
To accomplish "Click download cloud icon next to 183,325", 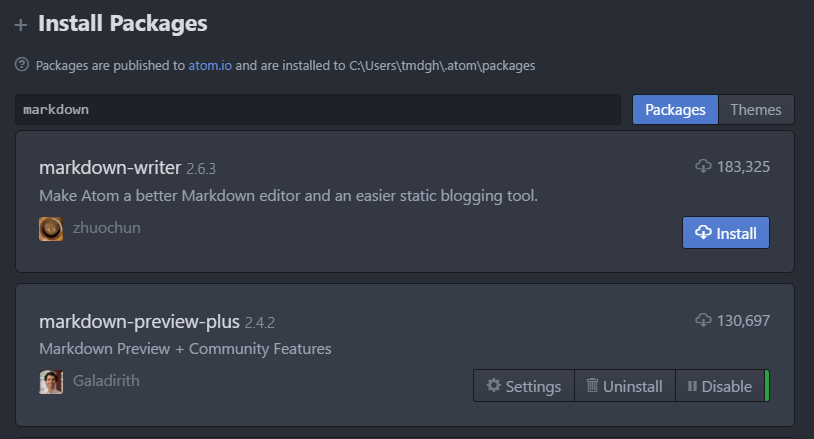I will point(703,166).
